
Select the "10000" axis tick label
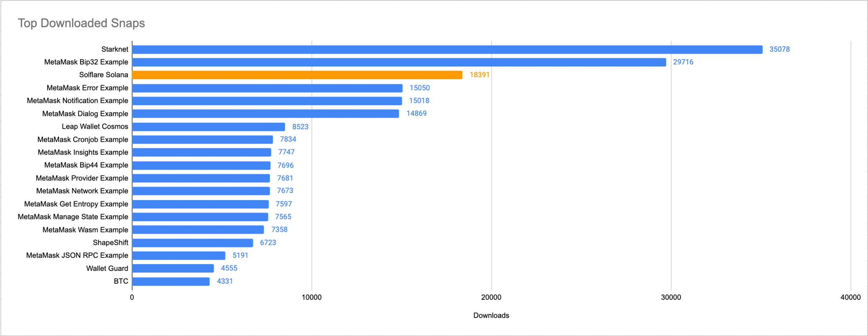coord(311,297)
